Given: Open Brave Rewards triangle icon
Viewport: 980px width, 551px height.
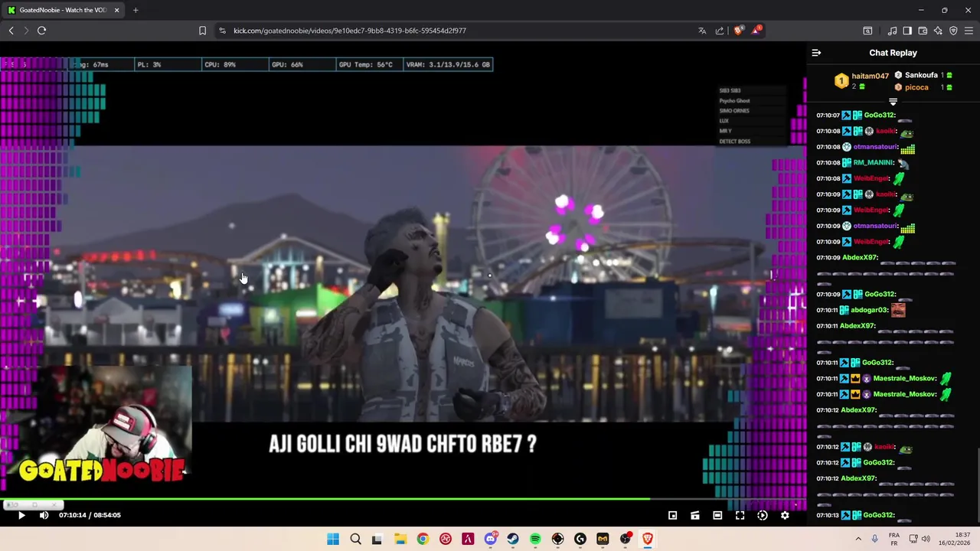Looking at the screenshot, I should click(x=756, y=31).
